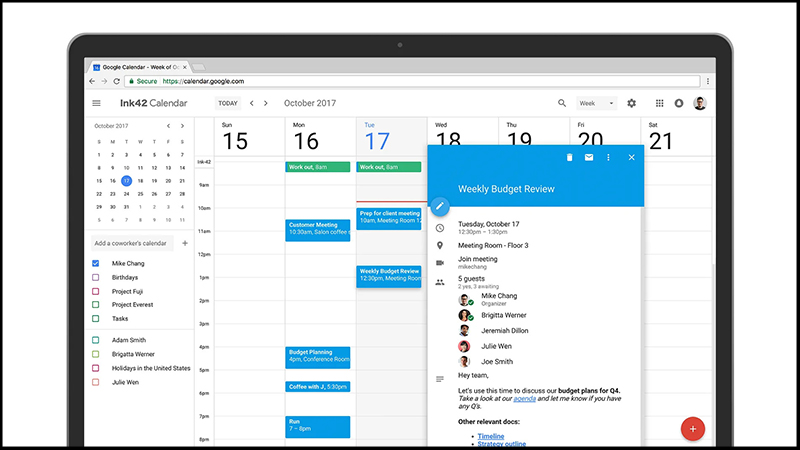Enable Holidays in the United States
The width and height of the screenshot is (800, 450).
click(95, 368)
